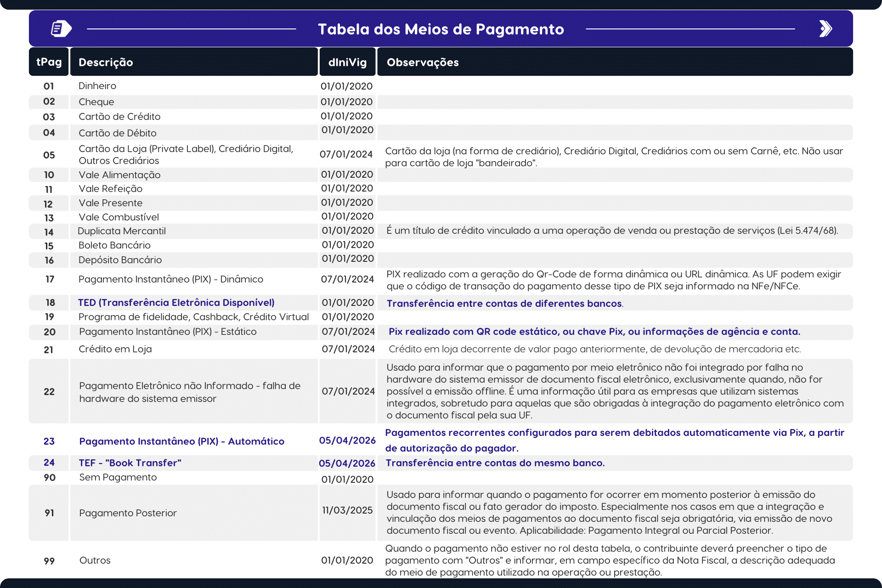Click the title 'Tabela dos Meios de Pagamento'
This screenshot has width=882, height=588.
point(441,29)
